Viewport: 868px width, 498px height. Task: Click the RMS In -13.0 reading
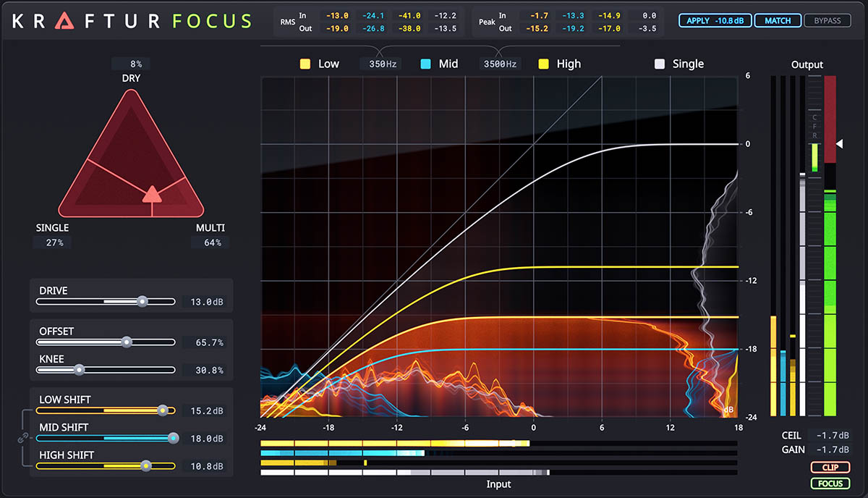(336, 15)
